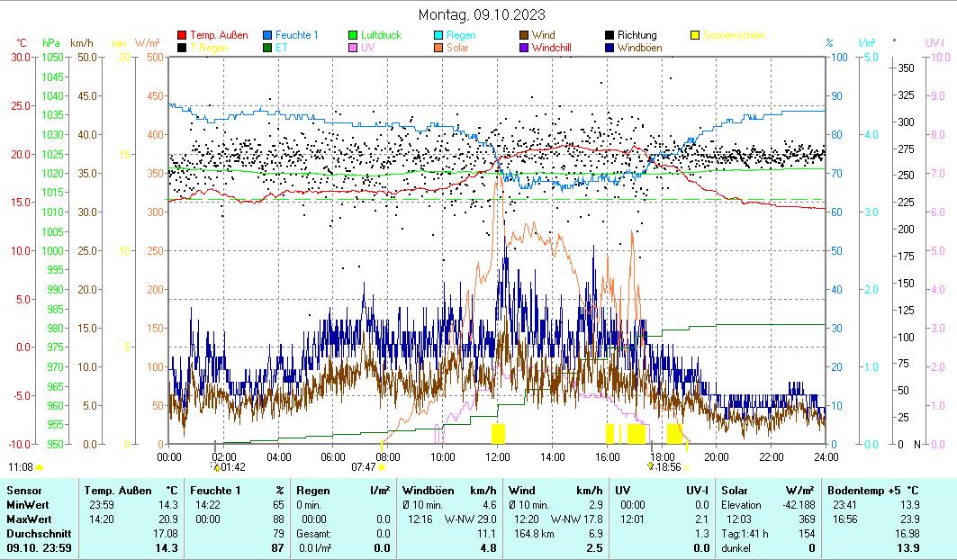Click the dark blue Windböen legend square
The image size is (957, 560).
pyautogui.click(x=610, y=48)
